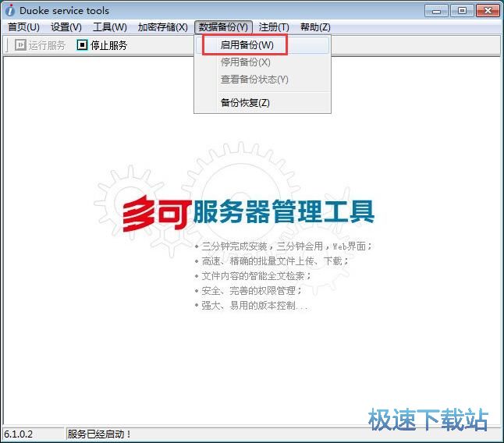The height and width of the screenshot is (443, 504).
Task: Click the 运行服务 play icon
Action: (x=20, y=45)
